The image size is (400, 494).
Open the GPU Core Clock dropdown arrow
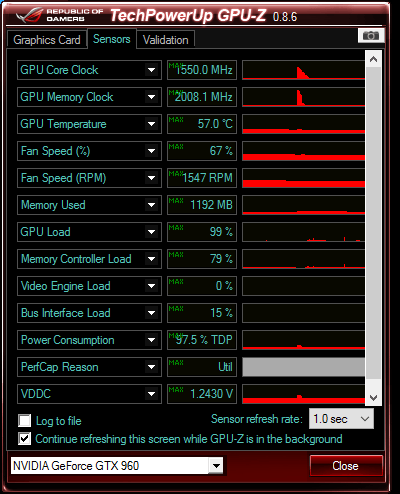(152, 70)
